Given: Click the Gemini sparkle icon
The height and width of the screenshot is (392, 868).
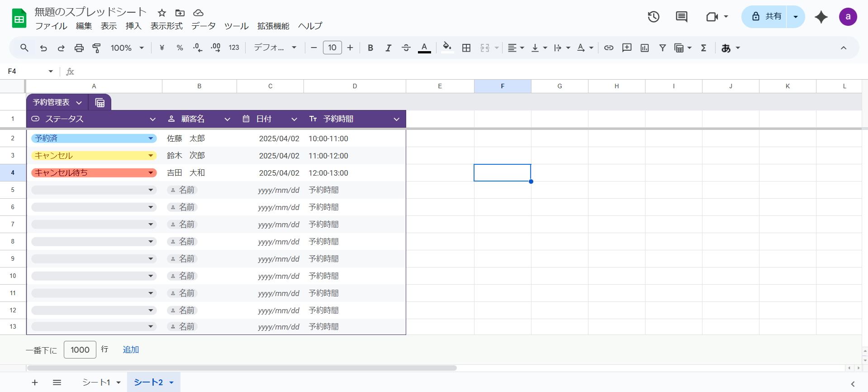Looking at the screenshot, I should pyautogui.click(x=821, y=17).
